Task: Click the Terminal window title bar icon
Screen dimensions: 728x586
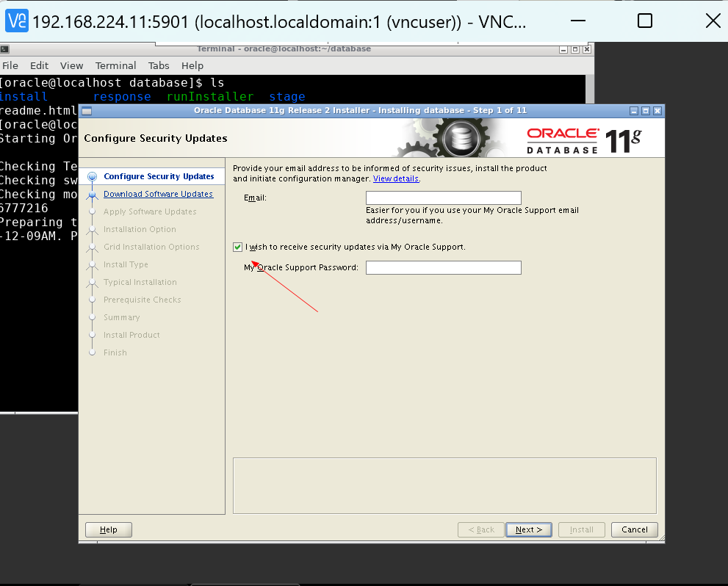Action: 4,48
